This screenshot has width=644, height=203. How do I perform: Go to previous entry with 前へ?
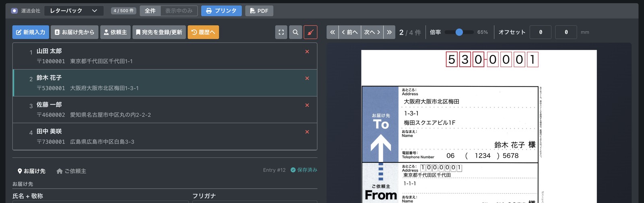click(x=349, y=32)
